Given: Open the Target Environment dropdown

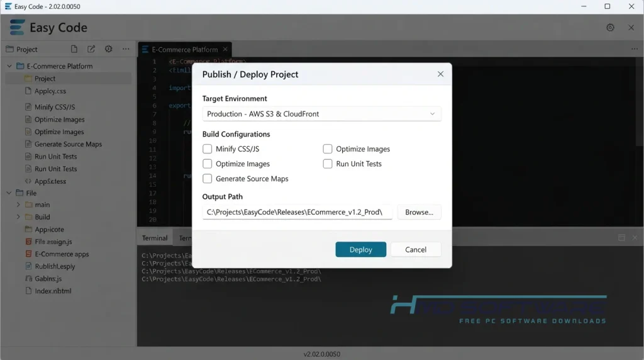Looking at the screenshot, I should pos(321,114).
